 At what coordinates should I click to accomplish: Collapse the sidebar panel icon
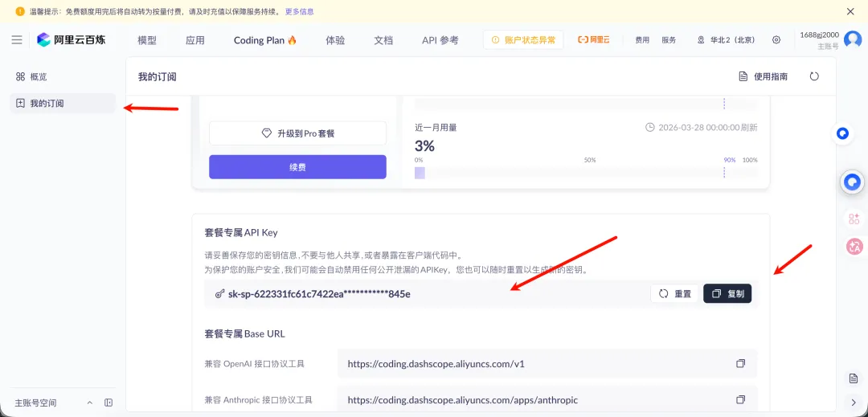pyautogui.click(x=108, y=403)
